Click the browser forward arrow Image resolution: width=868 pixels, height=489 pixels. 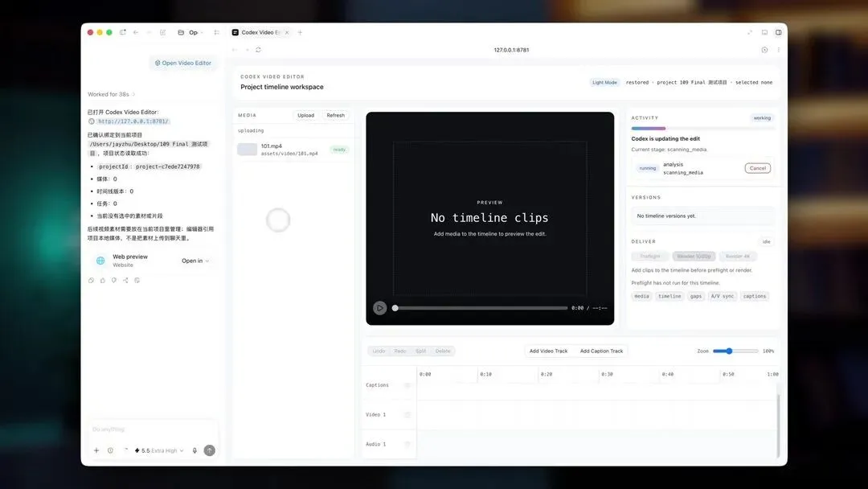247,50
